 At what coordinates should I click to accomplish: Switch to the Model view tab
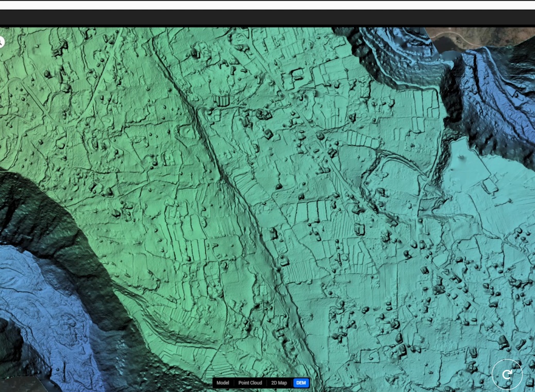coord(222,383)
